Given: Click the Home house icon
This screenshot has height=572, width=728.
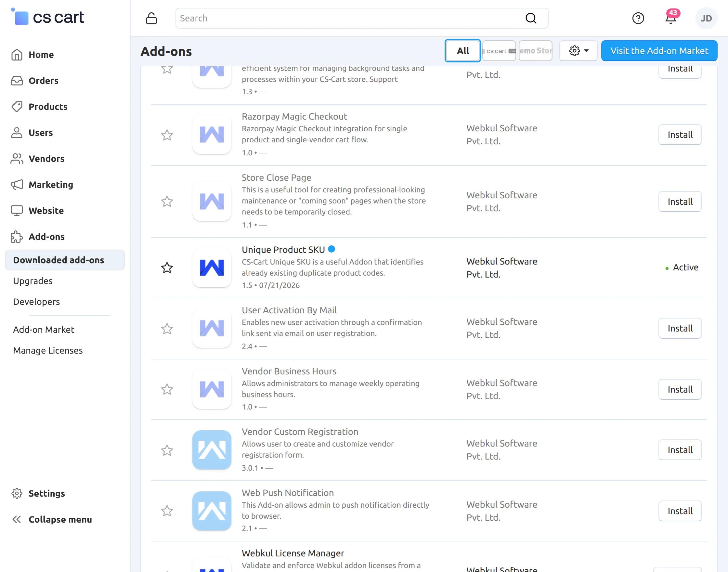Looking at the screenshot, I should point(17,55).
